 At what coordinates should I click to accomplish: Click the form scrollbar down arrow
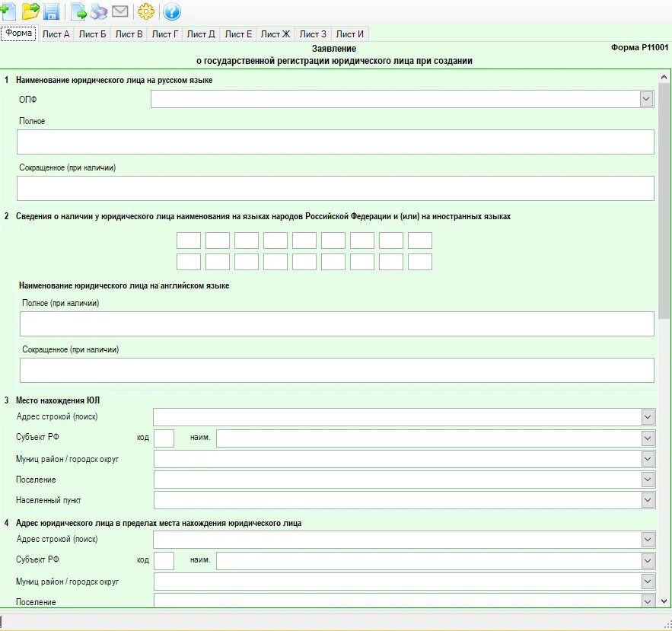click(x=664, y=601)
